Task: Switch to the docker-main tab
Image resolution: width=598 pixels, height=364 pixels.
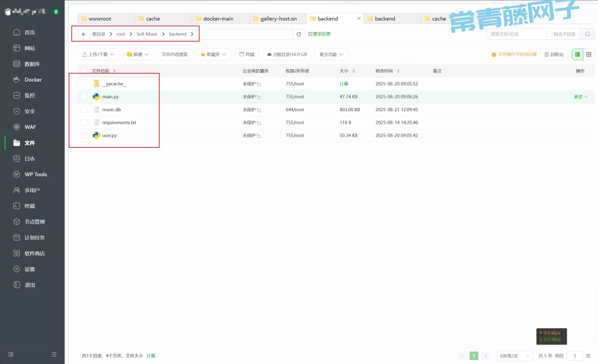Action: click(218, 19)
